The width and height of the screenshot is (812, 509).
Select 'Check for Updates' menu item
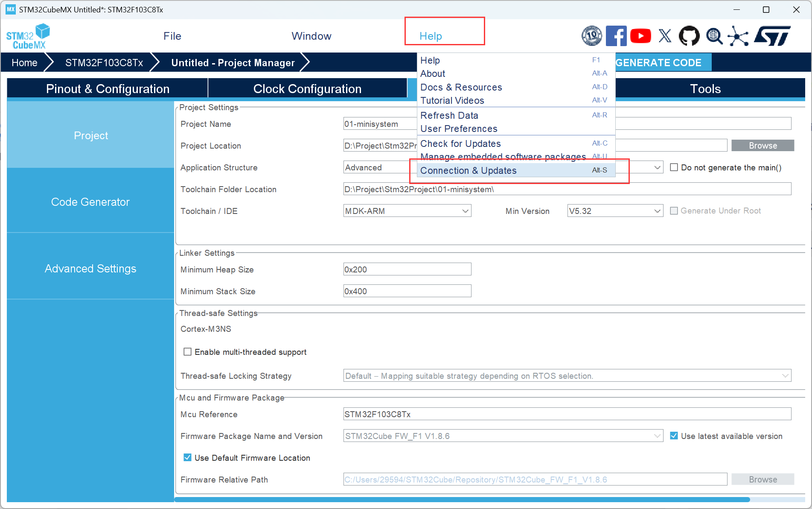516,143
